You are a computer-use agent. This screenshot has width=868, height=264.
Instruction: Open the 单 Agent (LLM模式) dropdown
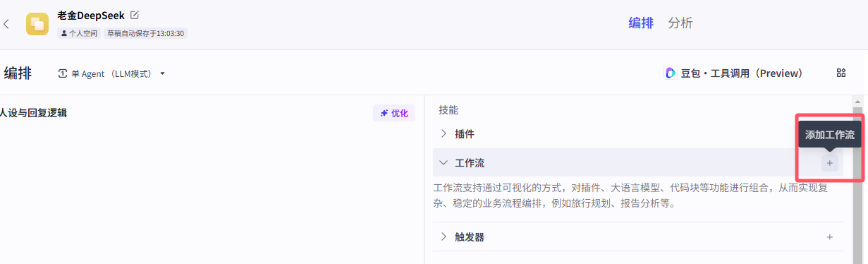(111, 73)
